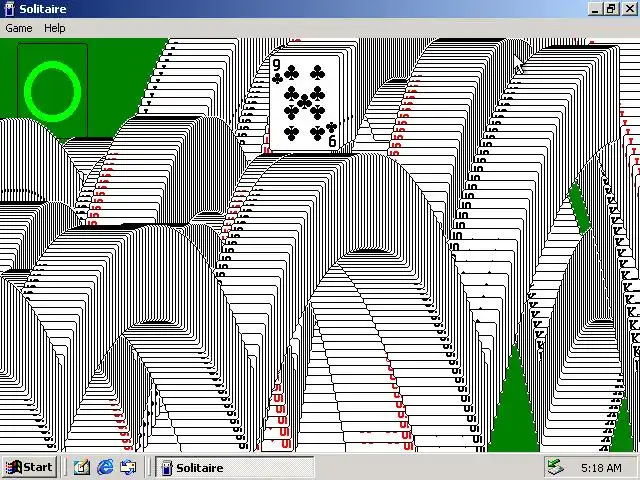The width and height of the screenshot is (640, 480).
Task: Close the Solitaire window
Action: pyautogui.click(x=629, y=9)
